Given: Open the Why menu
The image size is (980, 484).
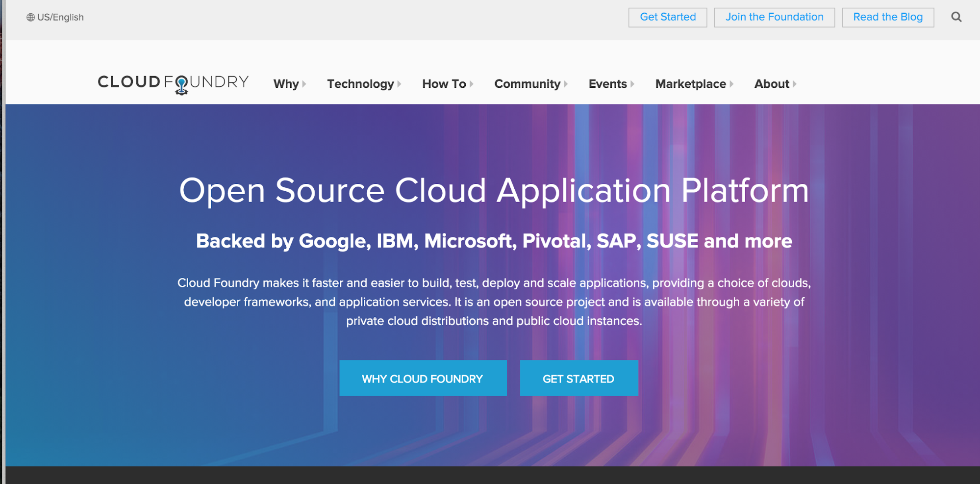Looking at the screenshot, I should click(286, 84).
